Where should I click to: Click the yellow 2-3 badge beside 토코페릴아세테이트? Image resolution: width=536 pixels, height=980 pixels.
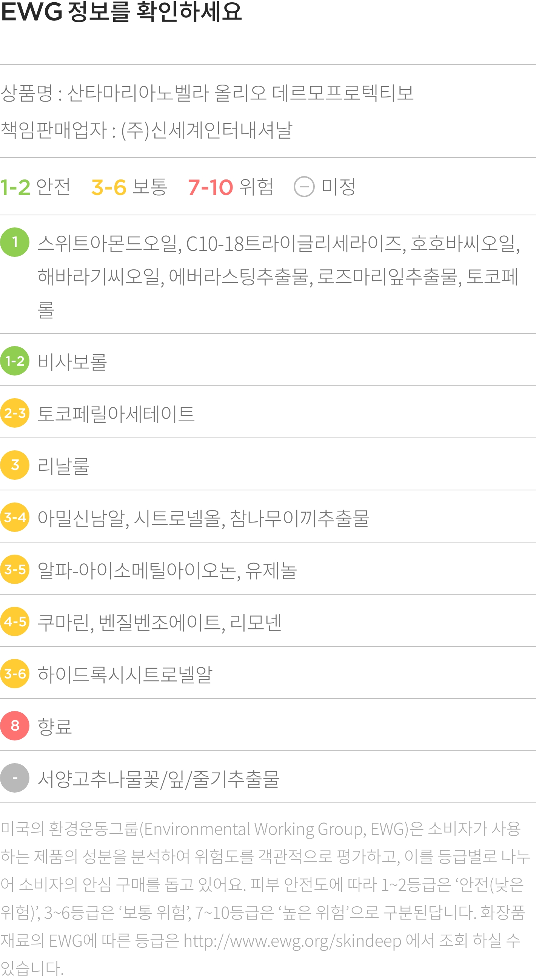coord(15,413)
